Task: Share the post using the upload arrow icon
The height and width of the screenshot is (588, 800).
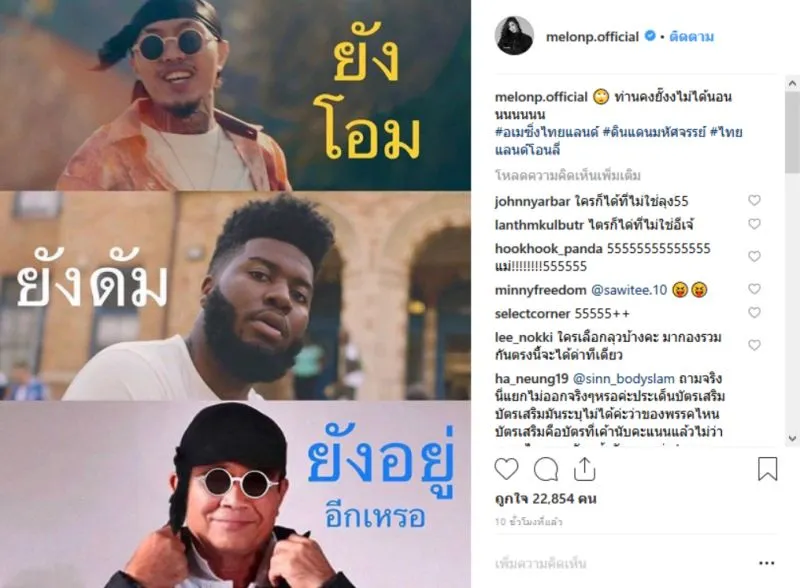Action: coord(585,469)
